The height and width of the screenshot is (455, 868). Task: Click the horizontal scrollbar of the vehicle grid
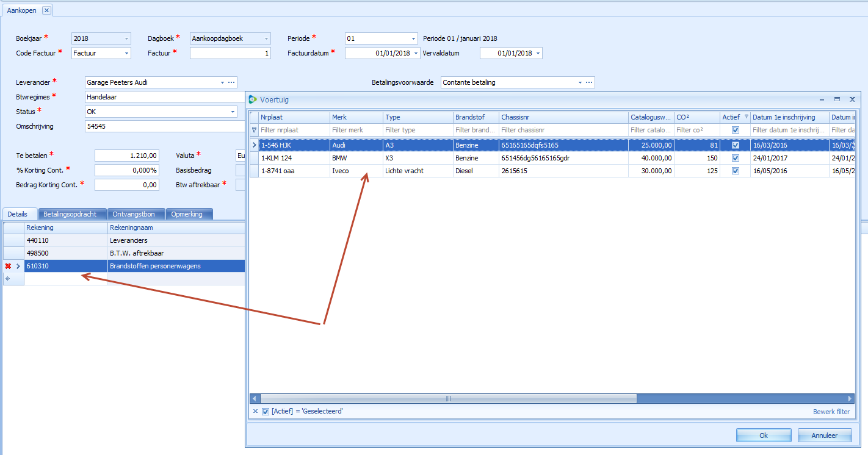[x=449, y=398]
